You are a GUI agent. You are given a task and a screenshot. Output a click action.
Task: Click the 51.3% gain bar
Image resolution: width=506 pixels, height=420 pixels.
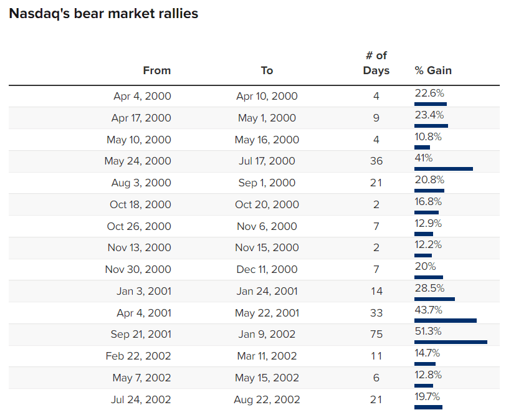(451, 341)
